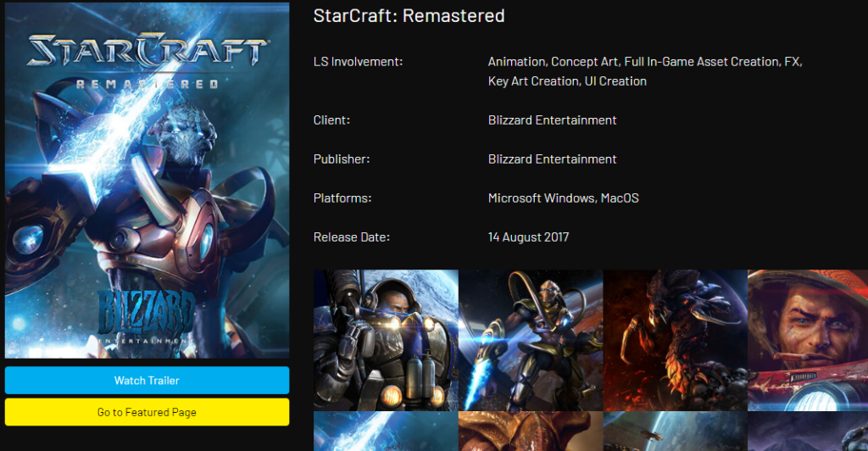Open the second-row blue lightning thumbnail
Viewport: 868px width, 451px height.
(x=386, y=432)
